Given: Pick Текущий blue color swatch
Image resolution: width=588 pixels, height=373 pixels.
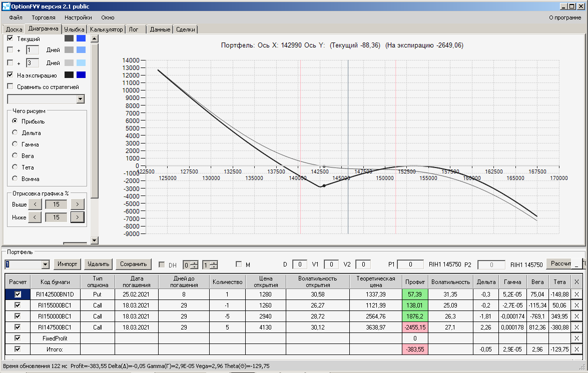Looking at the screenshot, I should click(x=81, y=38).
